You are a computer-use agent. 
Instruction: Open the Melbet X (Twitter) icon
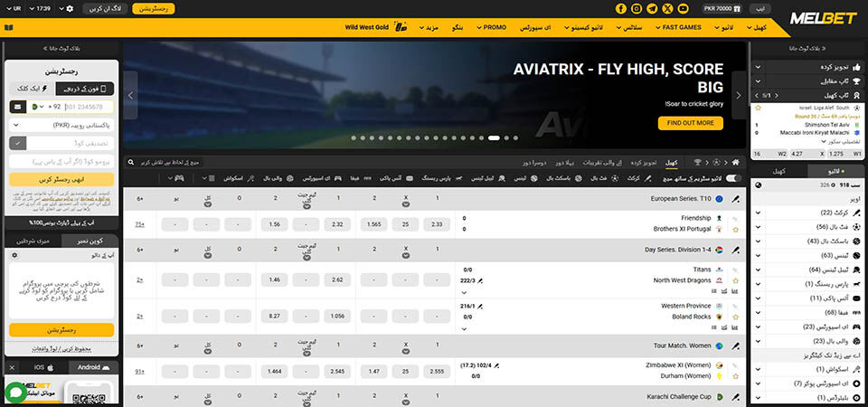[x=667, y=9]
